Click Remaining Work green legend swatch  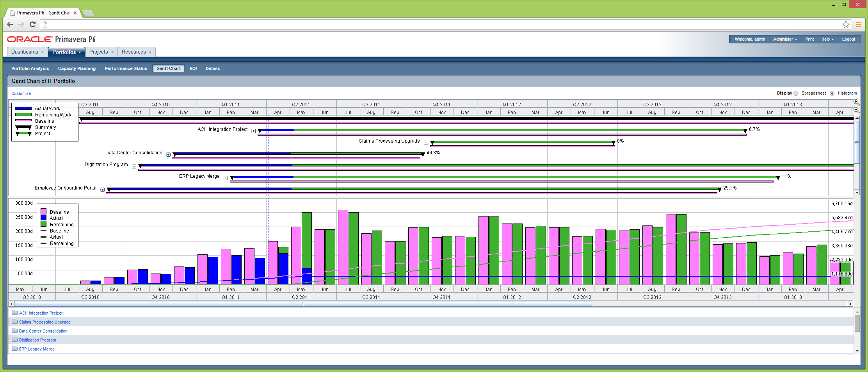click(23, 114)
